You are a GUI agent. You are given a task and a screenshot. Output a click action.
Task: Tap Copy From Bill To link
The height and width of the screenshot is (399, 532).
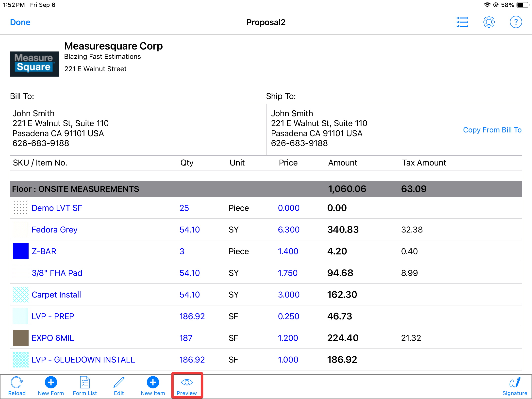pyautogui.click(x=492, y=130)
